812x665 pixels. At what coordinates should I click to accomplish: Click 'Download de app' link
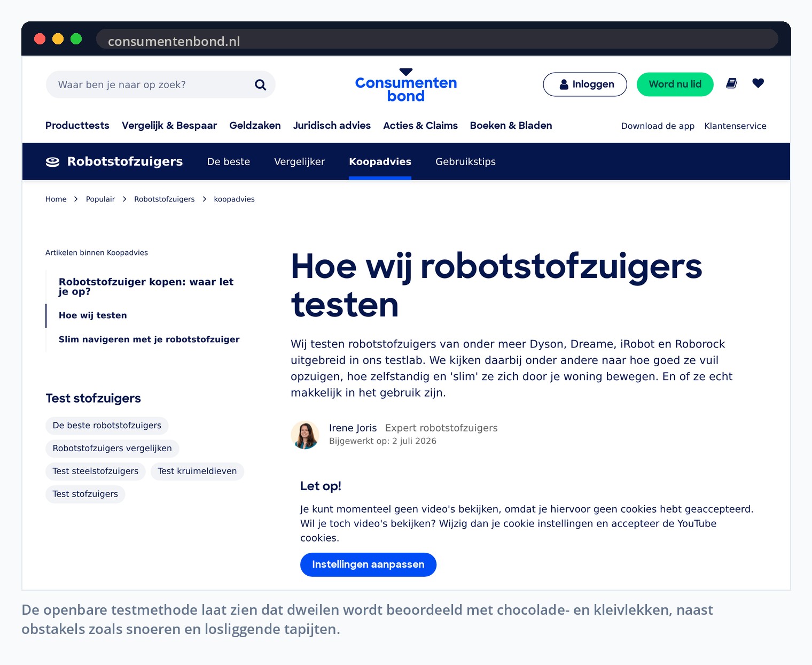[x=658, y=126]
